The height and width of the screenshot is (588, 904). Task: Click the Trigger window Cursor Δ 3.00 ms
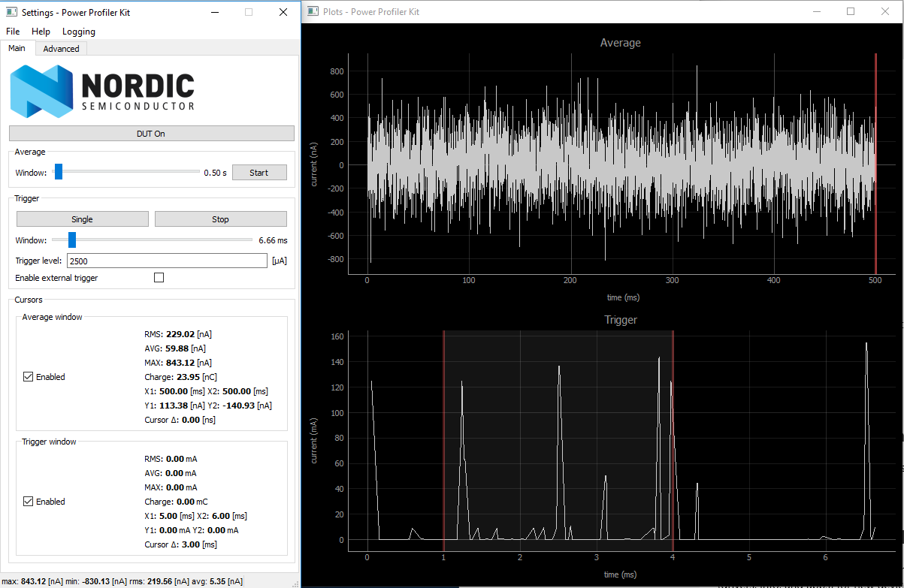click(180, 544)
